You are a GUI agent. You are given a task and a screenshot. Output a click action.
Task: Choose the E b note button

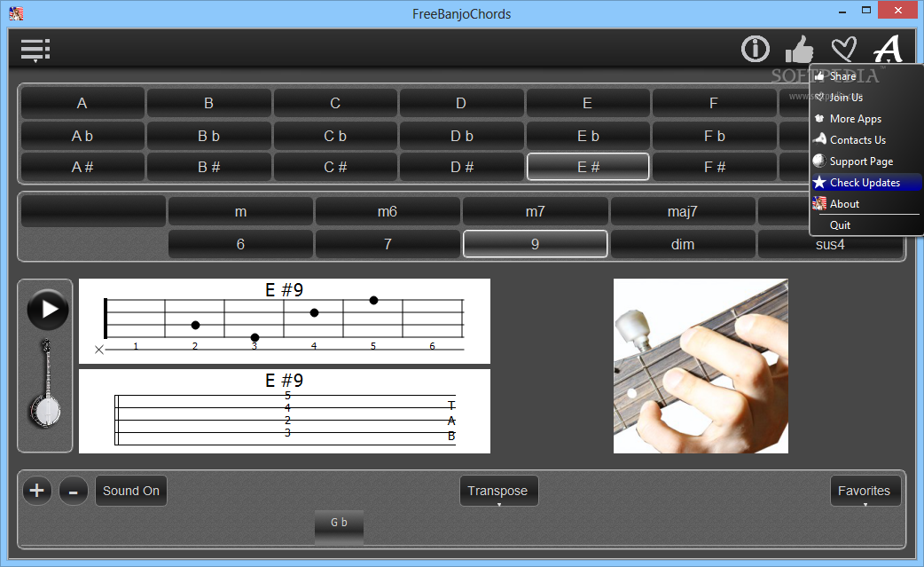(588, 136)
